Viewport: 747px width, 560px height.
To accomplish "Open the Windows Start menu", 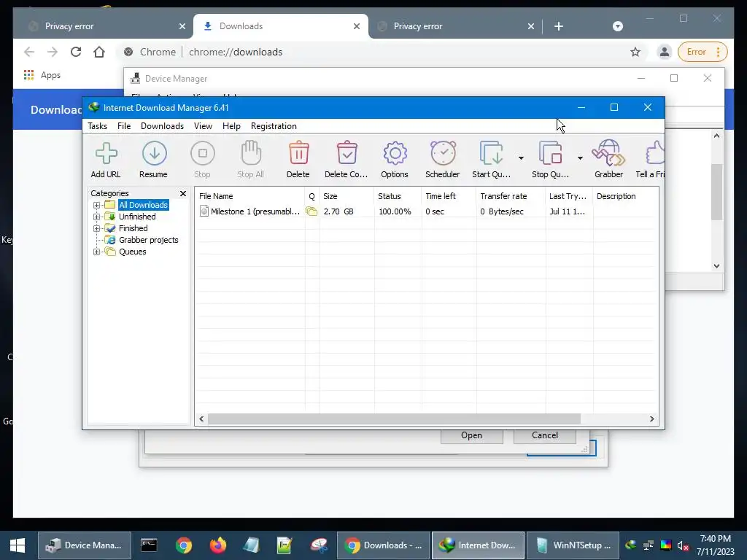I will (18, 545).
